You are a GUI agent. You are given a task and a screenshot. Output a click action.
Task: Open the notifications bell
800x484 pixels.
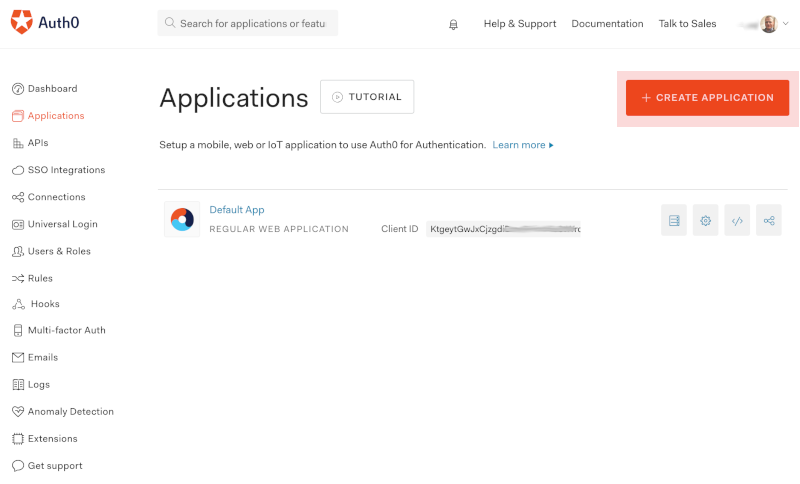point(453,24)
